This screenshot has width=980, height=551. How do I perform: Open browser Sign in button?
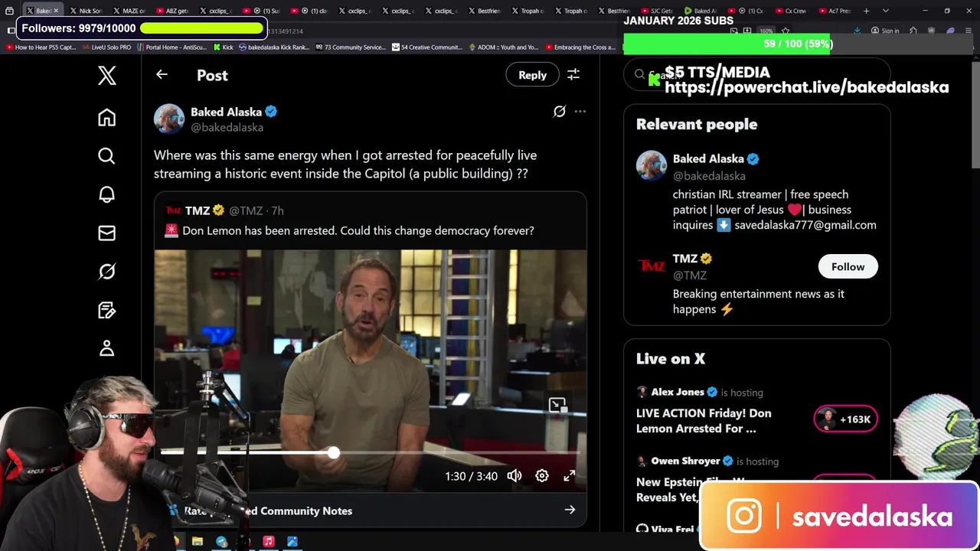point(886,31)
